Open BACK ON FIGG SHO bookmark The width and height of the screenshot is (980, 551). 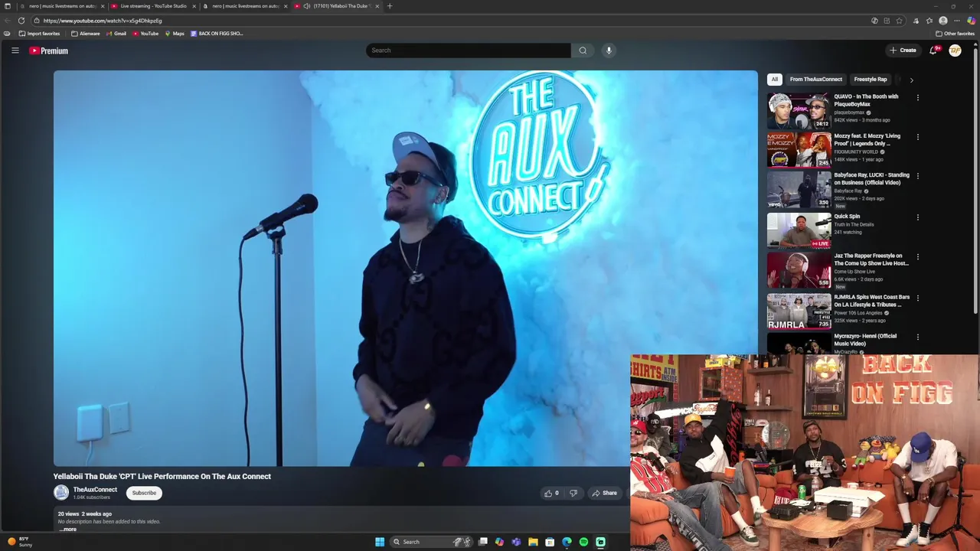pos(217,34)
